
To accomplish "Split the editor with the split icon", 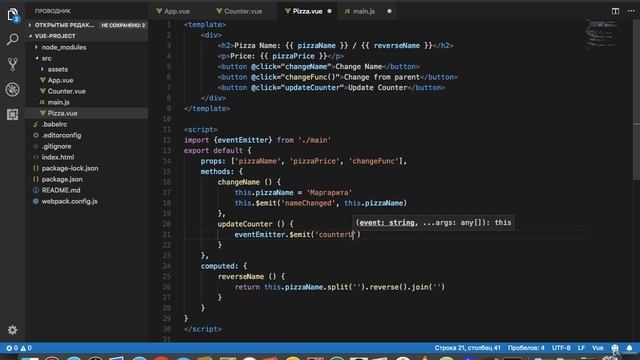I will (615, 11).
